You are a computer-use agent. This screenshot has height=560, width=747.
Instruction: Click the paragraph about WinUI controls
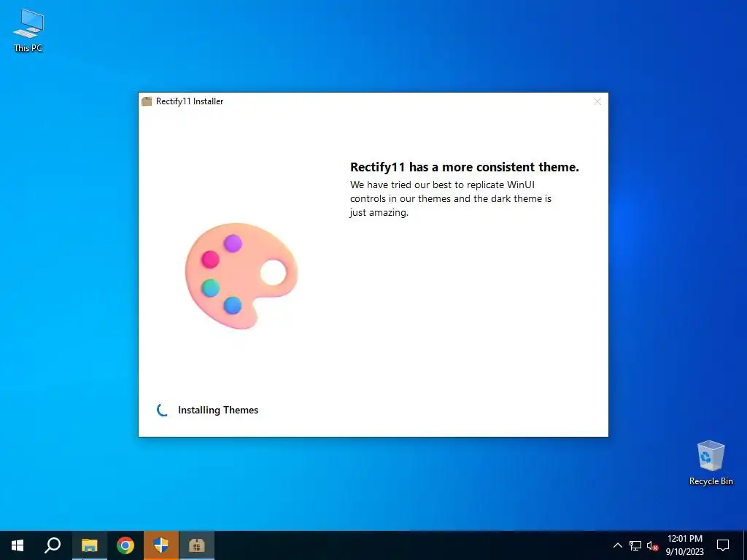(451, 198)
